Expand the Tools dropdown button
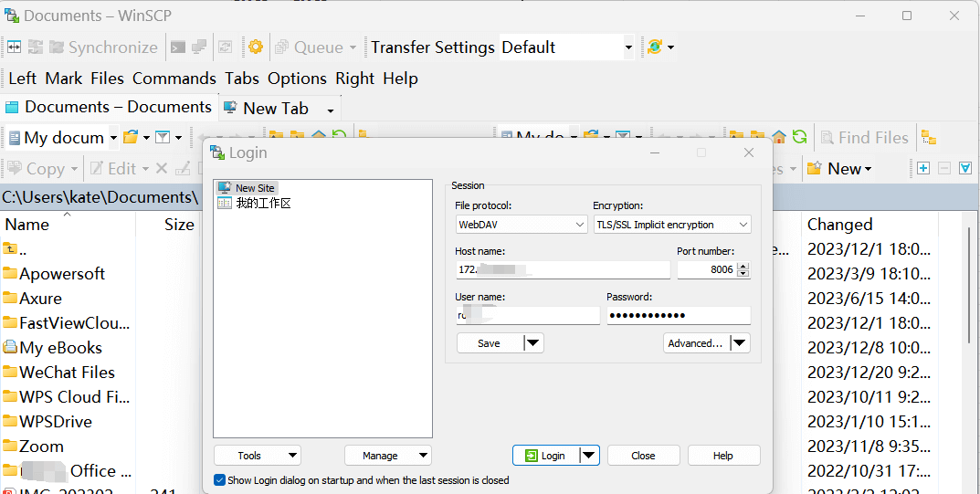The width and height of the screenshot is (980, 494). tap(258, 456)
